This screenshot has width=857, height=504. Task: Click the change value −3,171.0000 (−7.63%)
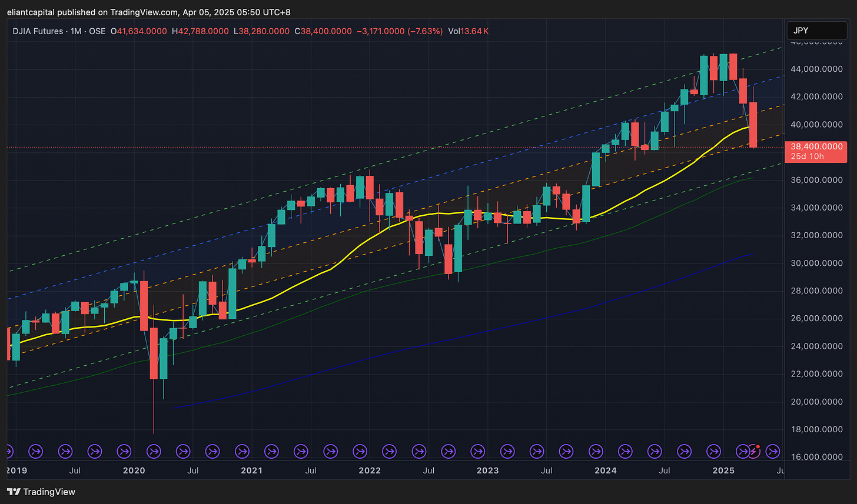pyautogui.click(x=400, y=31)
